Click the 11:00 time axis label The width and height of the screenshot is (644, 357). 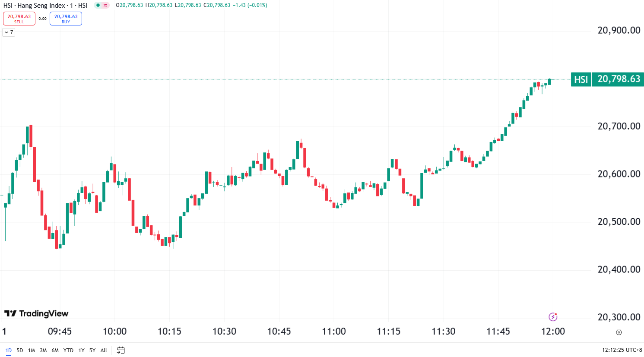[x=334, y=332]
